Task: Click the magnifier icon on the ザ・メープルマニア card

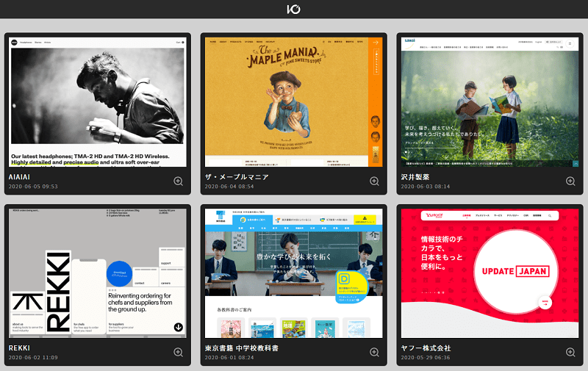Action: click(374, 181)
